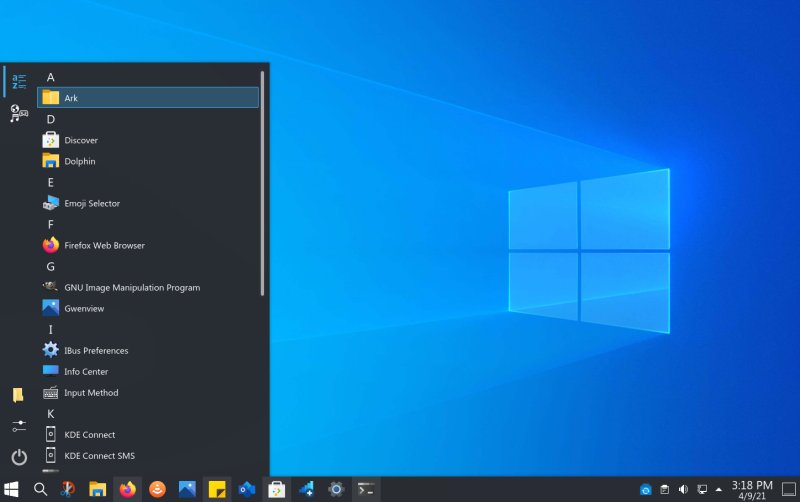Click the network monitor tray icon
The height and width of the screenshot is (502, 800).
pyautogui.click(x=701, y=489)
